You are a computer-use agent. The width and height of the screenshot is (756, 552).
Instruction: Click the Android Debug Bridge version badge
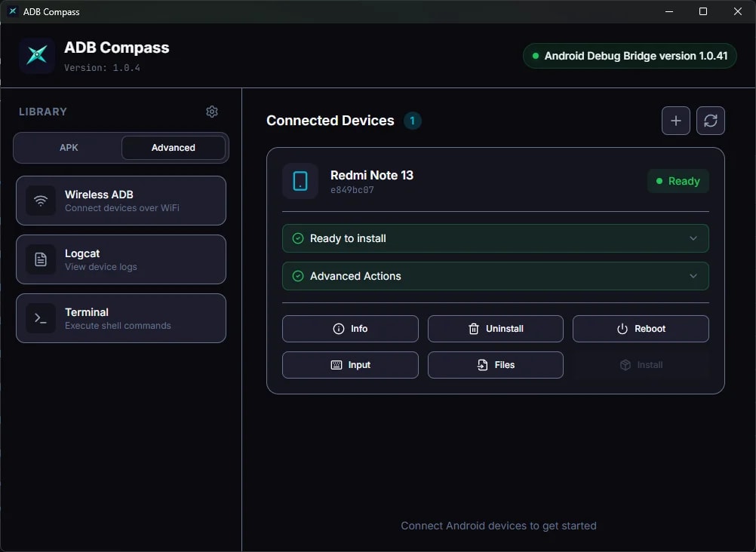(x=629, y=55)
